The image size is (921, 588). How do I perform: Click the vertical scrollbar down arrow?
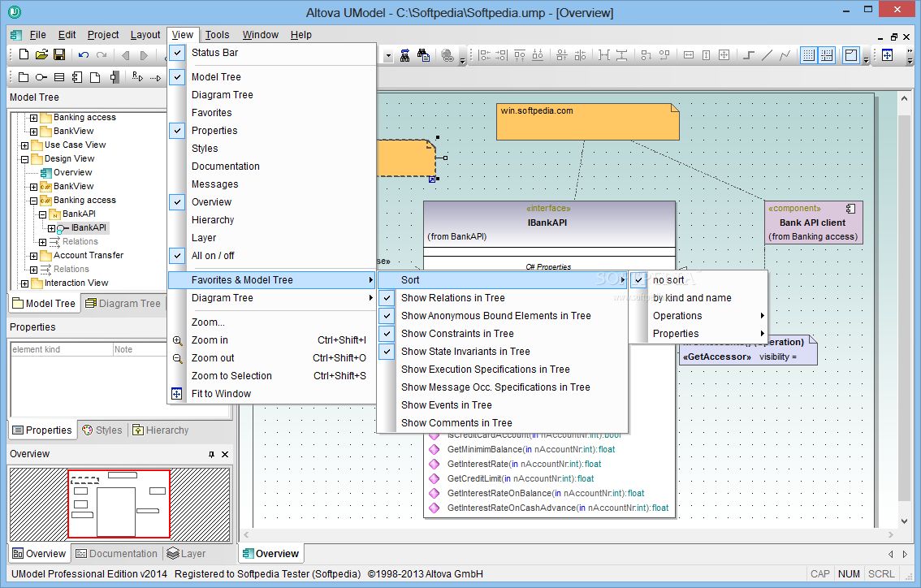coord(905,521)
